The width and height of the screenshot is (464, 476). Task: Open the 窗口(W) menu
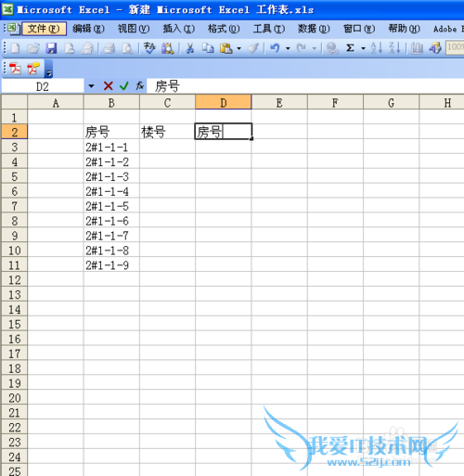(x=359, y=29)
